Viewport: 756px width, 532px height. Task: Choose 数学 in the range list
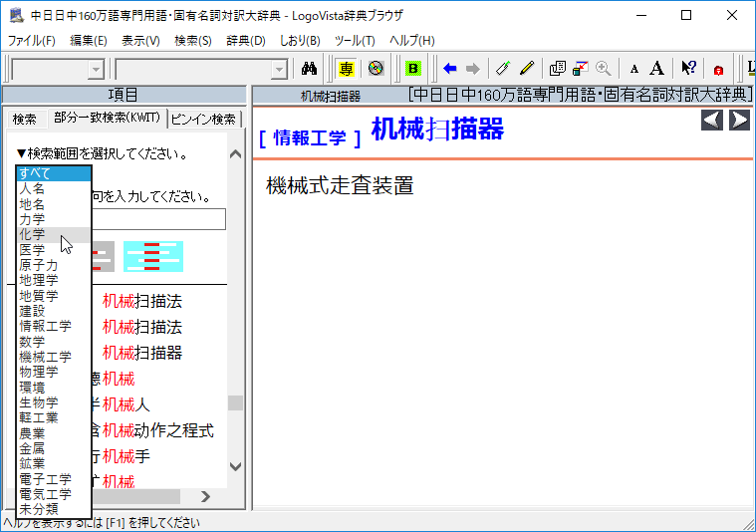[x=54, y=342]
